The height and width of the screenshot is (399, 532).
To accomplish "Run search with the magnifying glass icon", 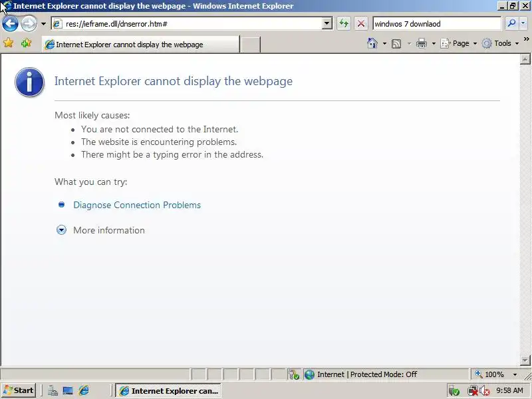I will click(x=511, y=23).
